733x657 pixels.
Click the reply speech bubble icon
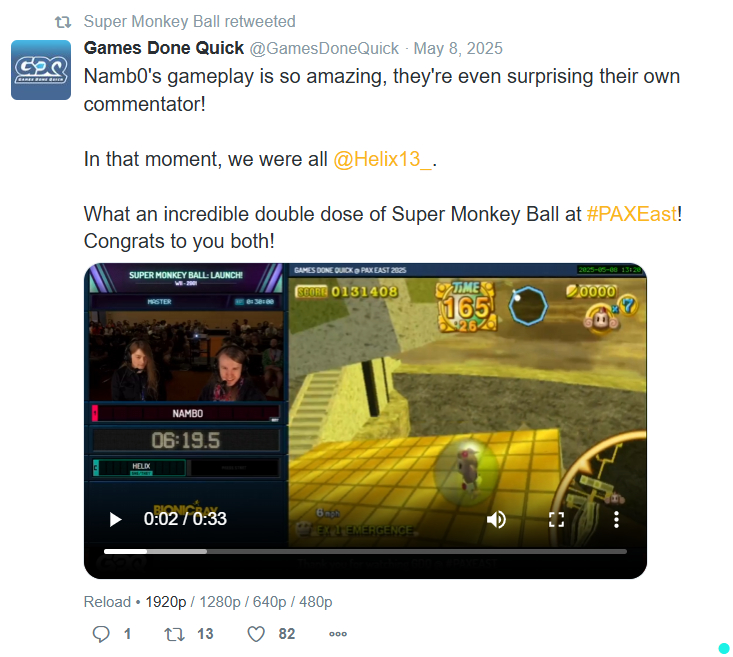(101, 634)
